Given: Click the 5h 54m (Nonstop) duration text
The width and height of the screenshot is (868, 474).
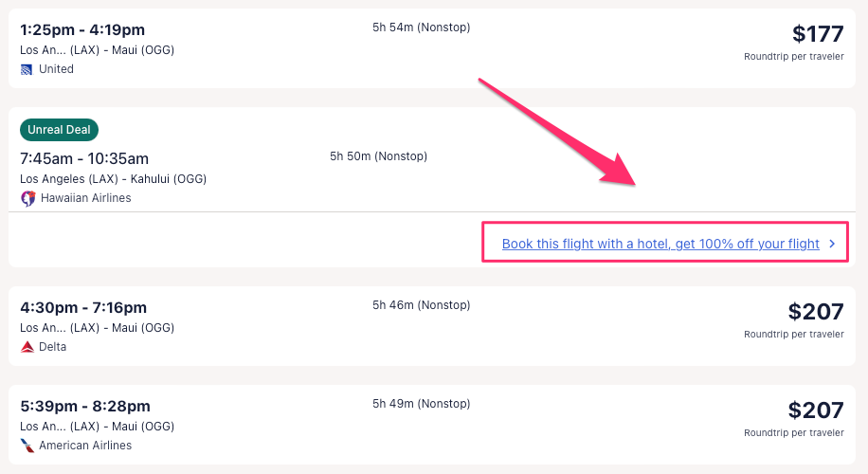Looking at the screenshot, I should click(421, 27).
